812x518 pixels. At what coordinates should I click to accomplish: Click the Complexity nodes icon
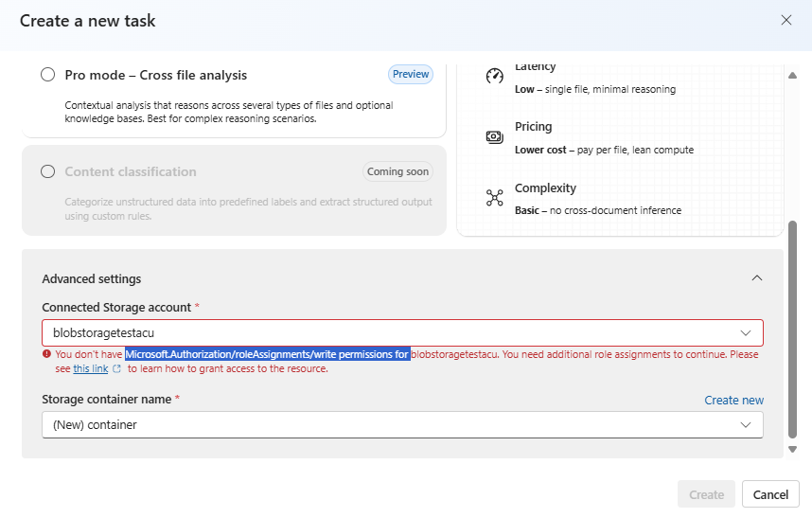click(x=495, y=197)
